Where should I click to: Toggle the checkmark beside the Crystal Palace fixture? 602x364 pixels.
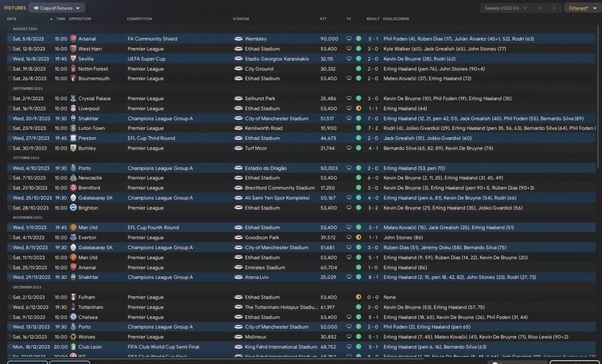(10, 99)
